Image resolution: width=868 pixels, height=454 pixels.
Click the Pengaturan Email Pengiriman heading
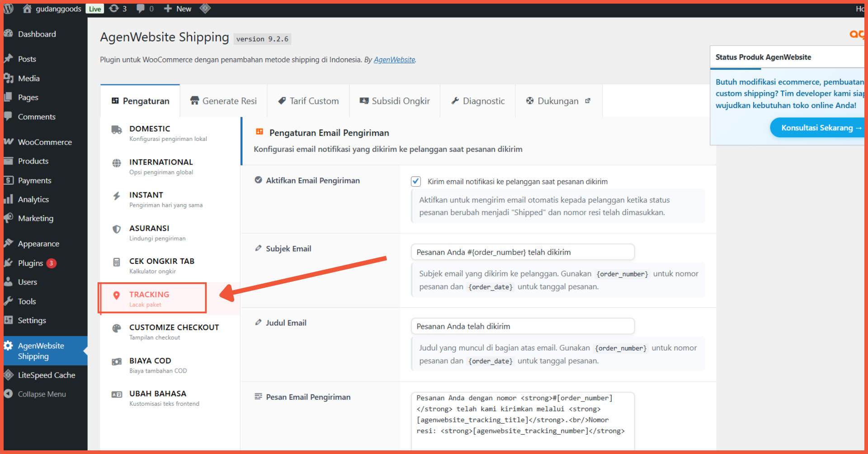click(329, 133)
